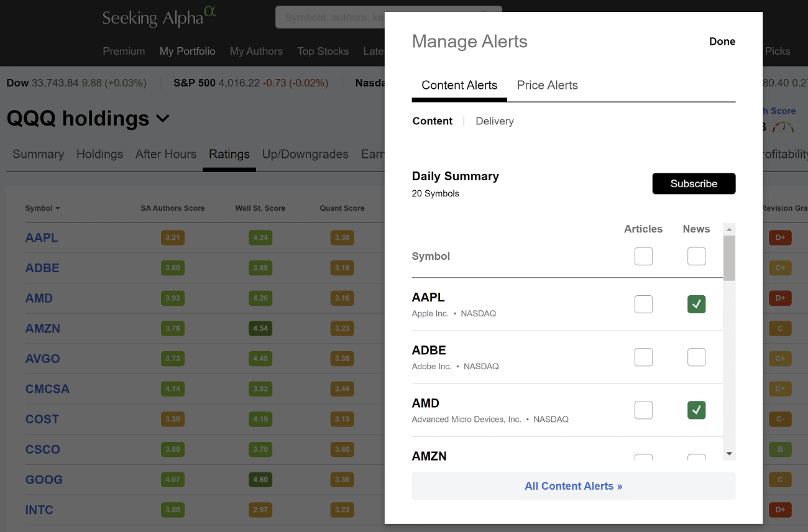
Task: Uncheck the News box for AMD
Action: click(x=696, y=410)
